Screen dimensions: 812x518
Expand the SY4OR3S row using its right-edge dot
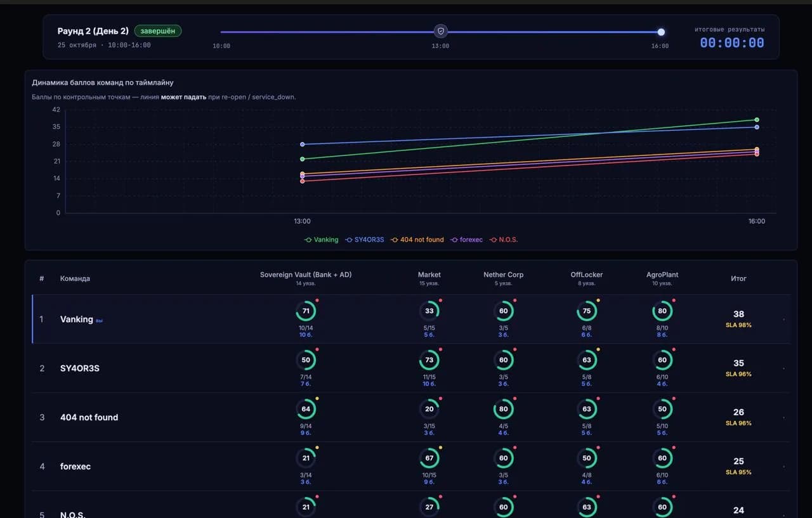click(783, 368)
